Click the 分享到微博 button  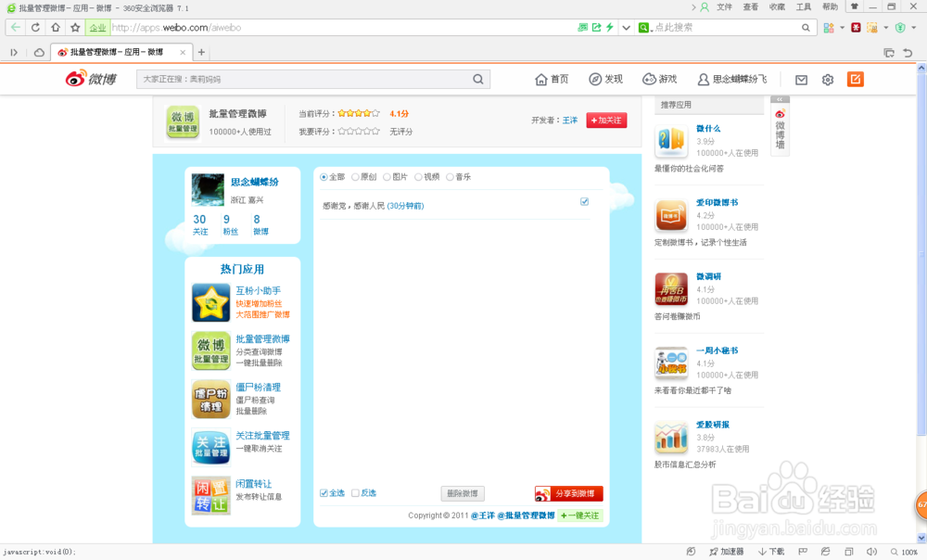click(569, 493)
